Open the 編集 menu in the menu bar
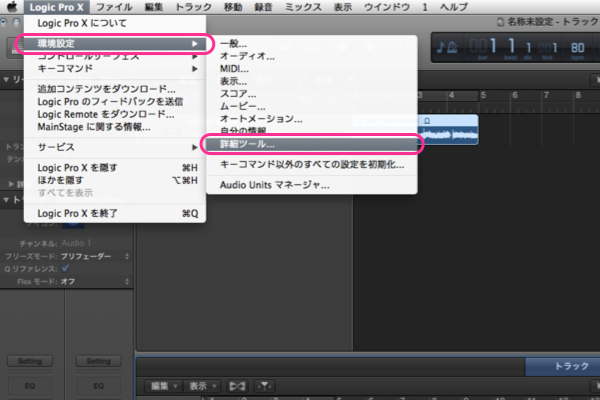The height and width of the screenshot is (400, 600). pos(154,7)
